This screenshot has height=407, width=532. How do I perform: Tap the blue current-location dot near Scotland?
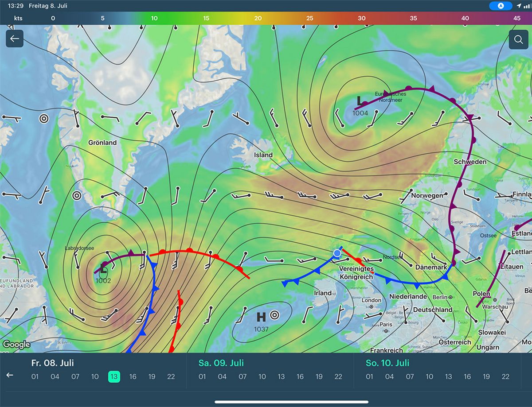pyautogui.click(x=337, y=253)
